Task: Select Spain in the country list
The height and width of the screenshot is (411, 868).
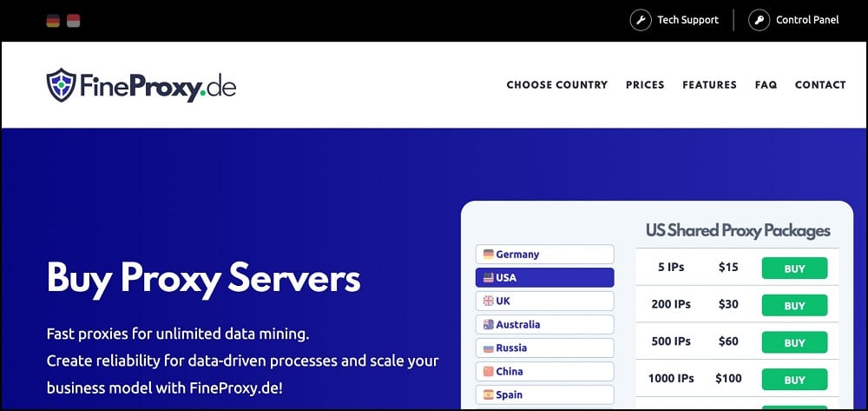Action: pos(545,394)
